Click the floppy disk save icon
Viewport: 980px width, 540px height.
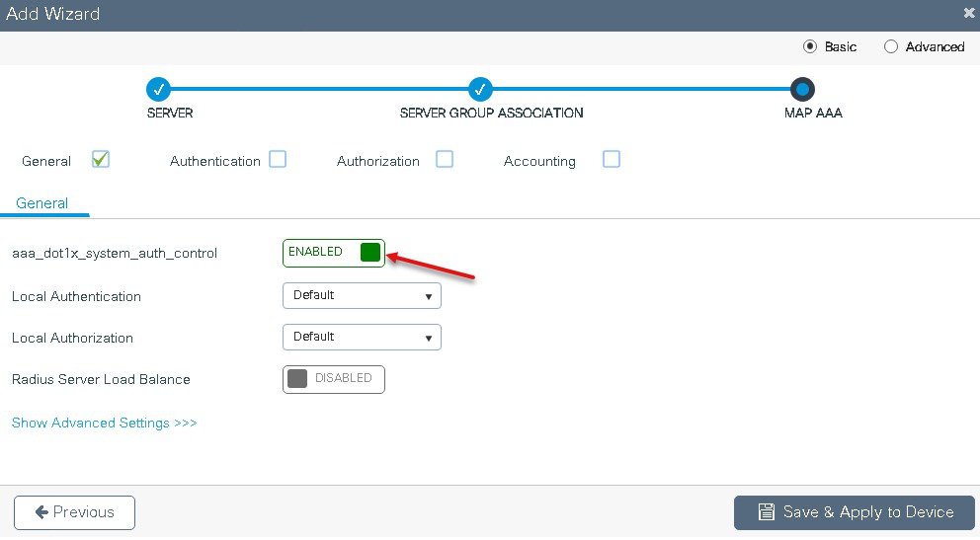pyautogui.click(x=767, y=512)
